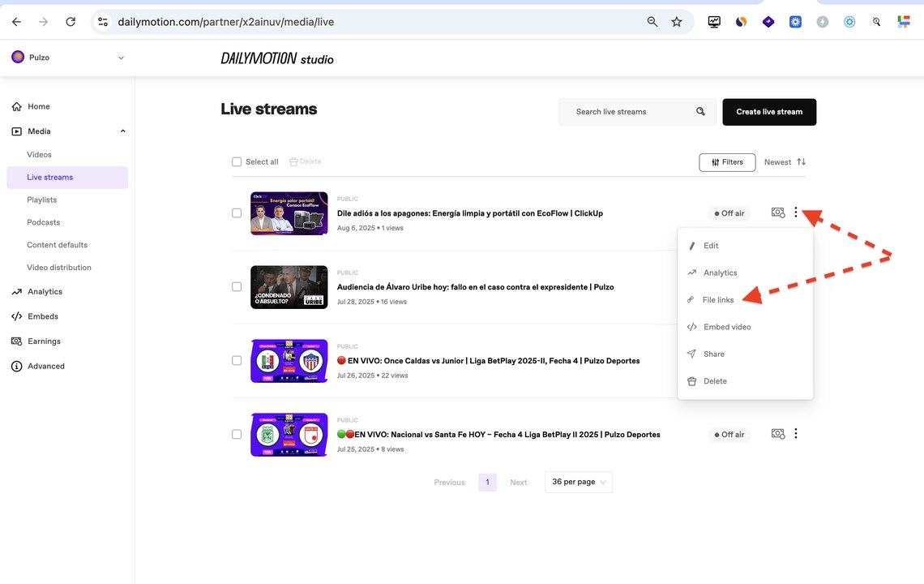Bookmark this page with the star icon
The image size is (924, 584).
pyautogui.click(x=677, y=22)
